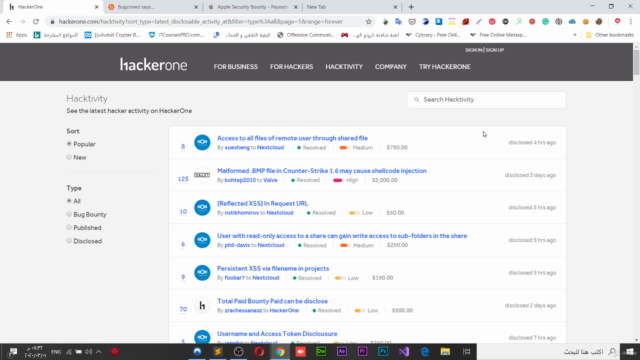Open a new tab with the plus button

pos(411,7)
